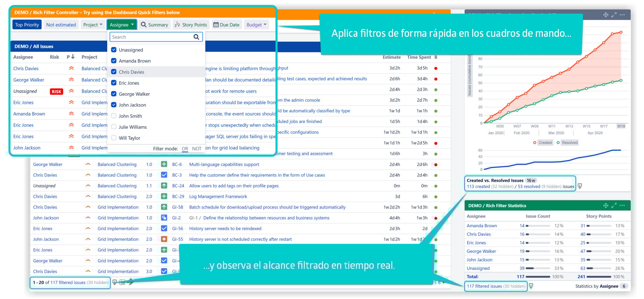This screenshot has width=644, height=299.
Task: Open the Due Date quick filter
Action: (x=226, y=25)
